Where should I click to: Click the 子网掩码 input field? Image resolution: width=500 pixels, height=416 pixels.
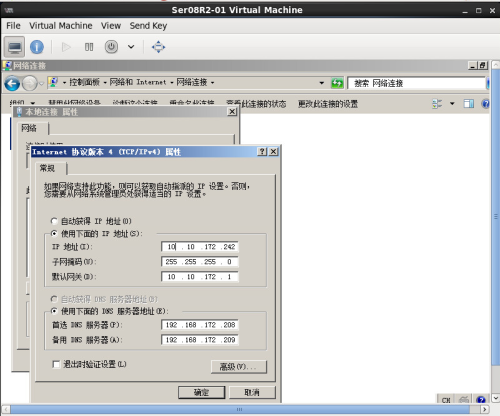tap(200, 262)
